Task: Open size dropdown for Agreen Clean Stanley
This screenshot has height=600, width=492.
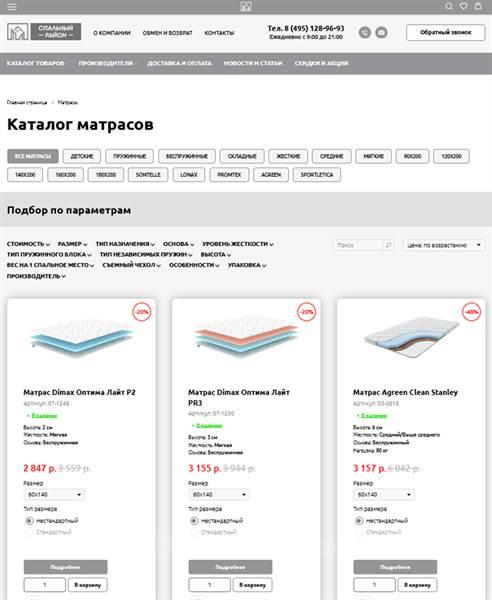Action: click(x=384, y=495)
